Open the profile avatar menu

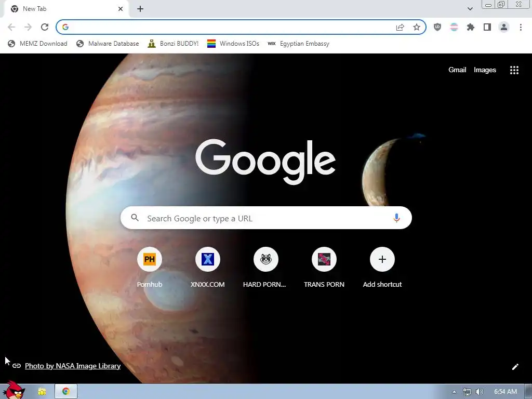[x=504, y=27]
